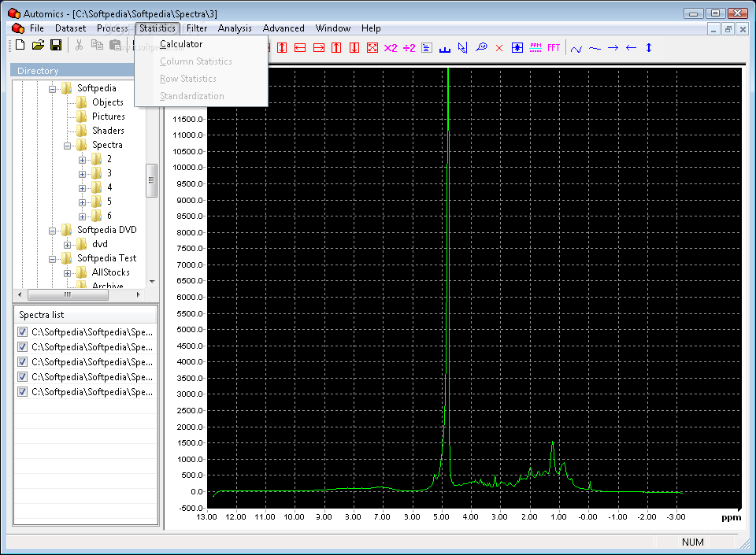Screen dimensions: 756x555
Task: Save with the floppy disk icon
Action: pyautogui.click(x=56, y=46)
